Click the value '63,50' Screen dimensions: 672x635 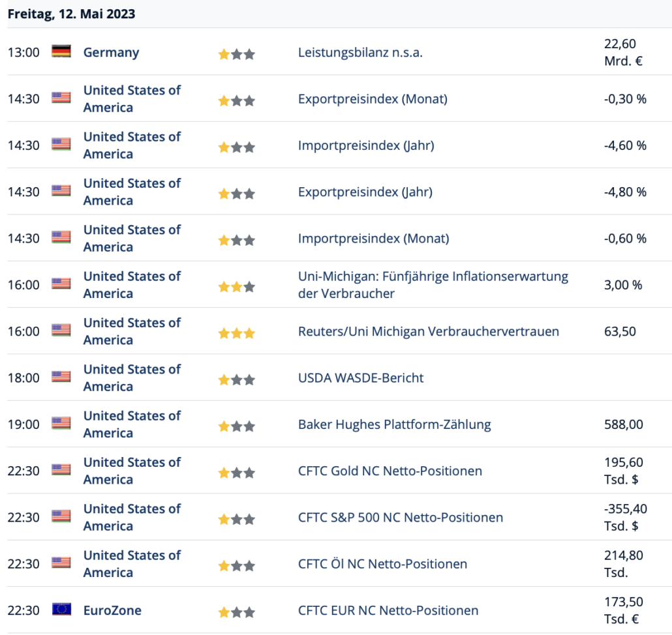pyautogui.click(x=620, y=331)
